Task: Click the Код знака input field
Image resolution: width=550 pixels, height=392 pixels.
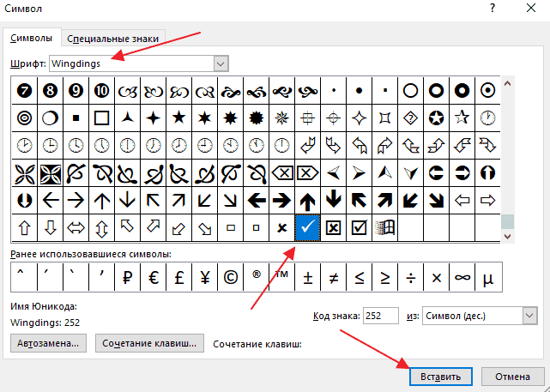Action: (380, 316)
